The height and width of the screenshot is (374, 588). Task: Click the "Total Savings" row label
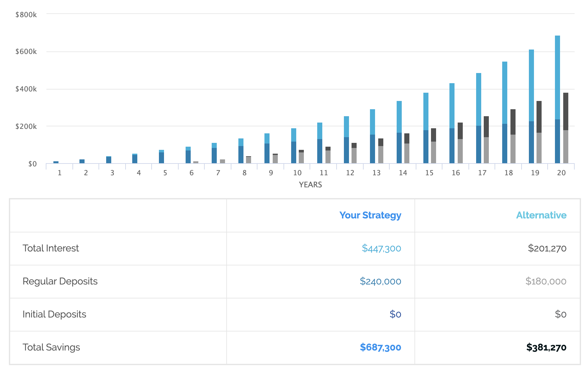coord(51,347)
